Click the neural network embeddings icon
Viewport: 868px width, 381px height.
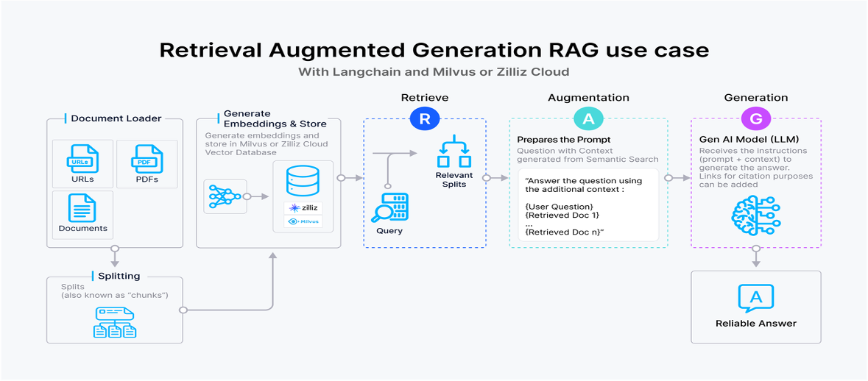pos(224,196)
